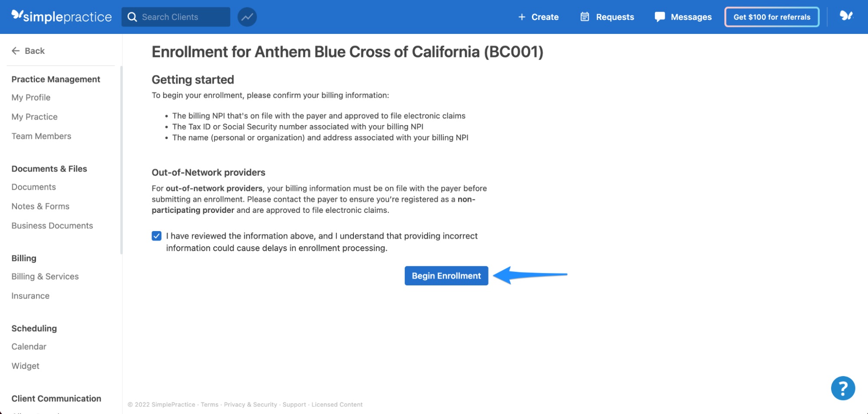868x414 pixels.
Task: Open the Terms link in the footer
Action: point(210,404)
